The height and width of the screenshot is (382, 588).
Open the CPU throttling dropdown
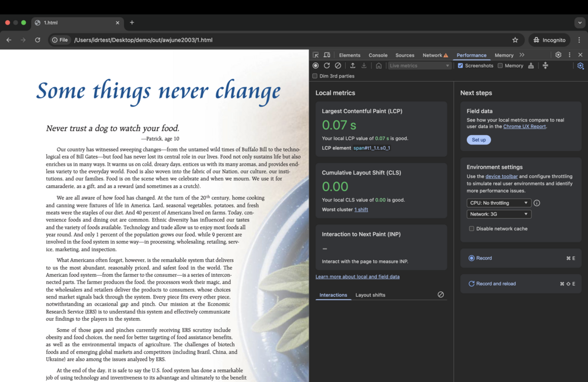tap(499, 203)
